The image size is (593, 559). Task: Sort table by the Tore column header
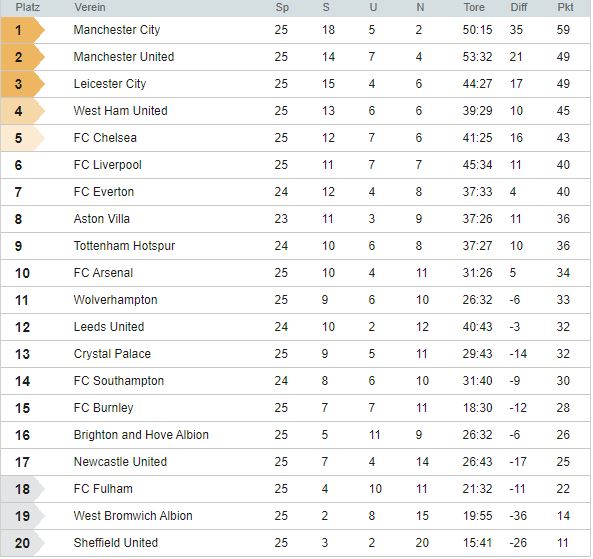tap(474, 7)
